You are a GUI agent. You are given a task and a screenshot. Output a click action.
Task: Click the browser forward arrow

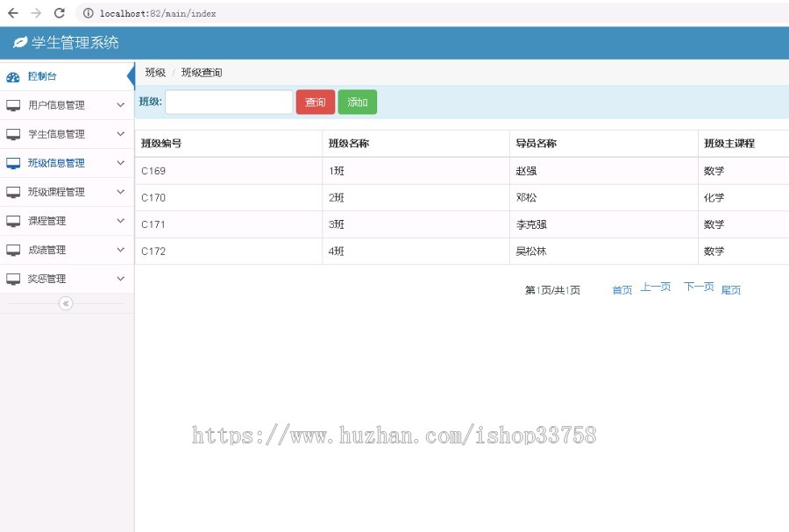(36, 13)
